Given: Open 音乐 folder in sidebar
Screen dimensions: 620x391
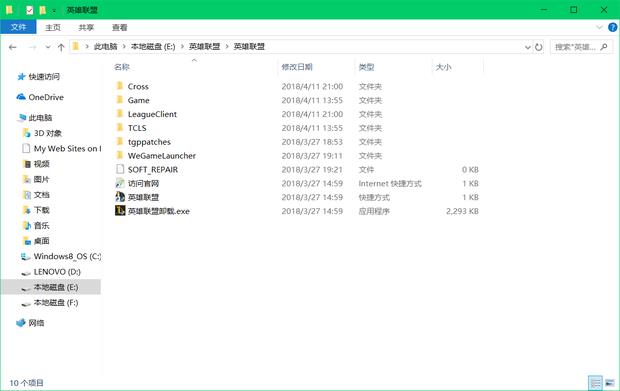Looking at the screenshot, I should (x=36, y=225).
